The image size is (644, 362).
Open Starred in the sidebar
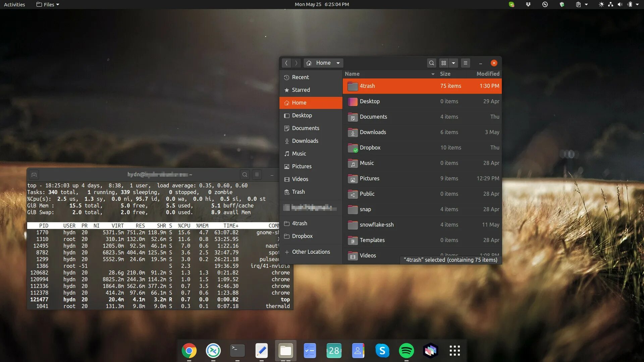(301, 90)
